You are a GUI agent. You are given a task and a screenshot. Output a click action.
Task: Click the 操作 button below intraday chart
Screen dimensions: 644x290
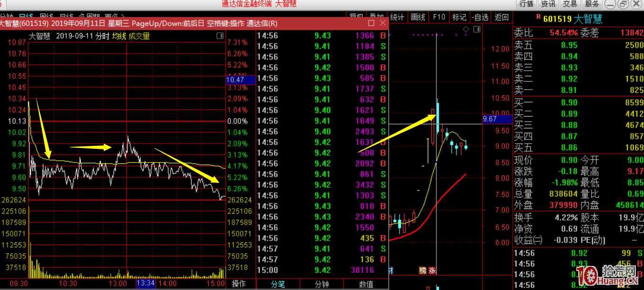pyautogui.click(x=238, y=284)
